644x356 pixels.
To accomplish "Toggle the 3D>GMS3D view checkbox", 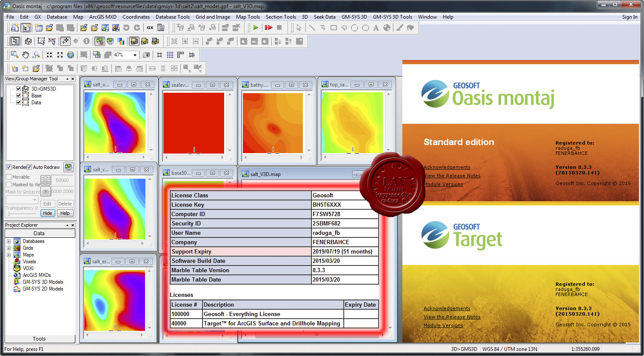I will click(x=18, y=89).
